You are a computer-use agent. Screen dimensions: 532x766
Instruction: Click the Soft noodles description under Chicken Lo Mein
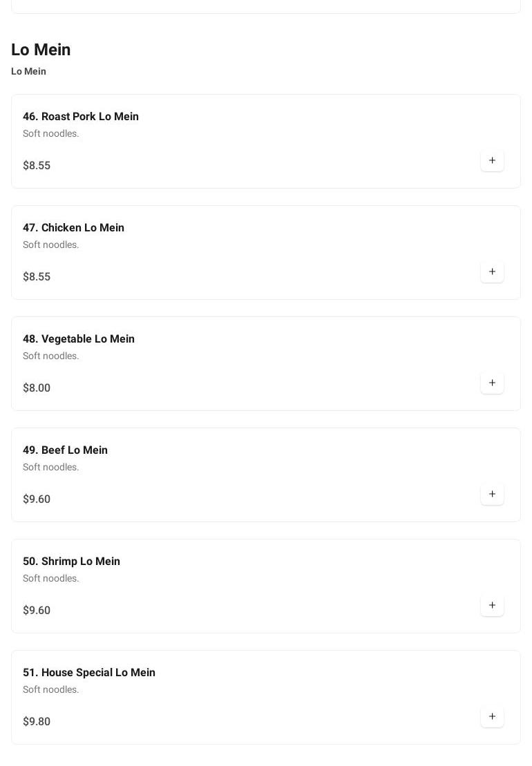51,245
